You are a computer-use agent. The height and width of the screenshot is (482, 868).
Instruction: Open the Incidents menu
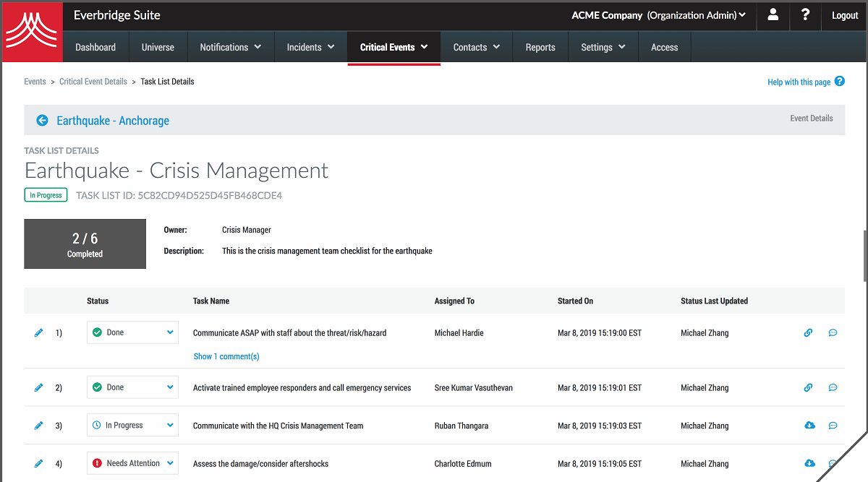[x=310, y=46]
